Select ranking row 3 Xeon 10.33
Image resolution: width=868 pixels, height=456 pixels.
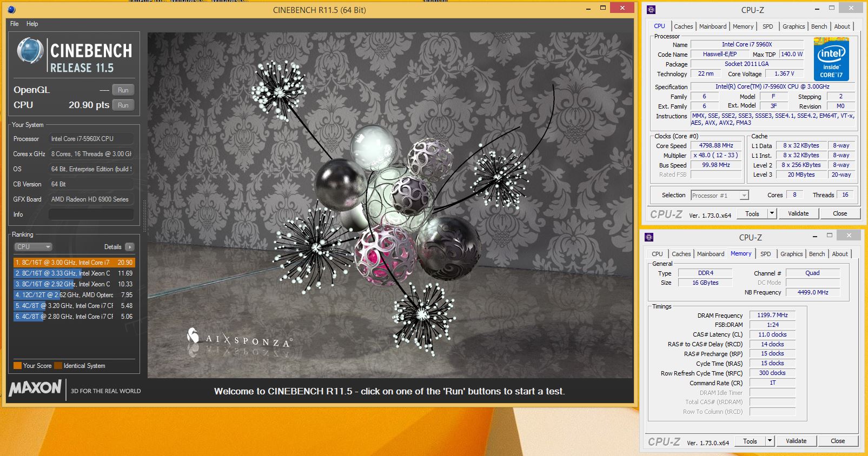tap(74, 284)
